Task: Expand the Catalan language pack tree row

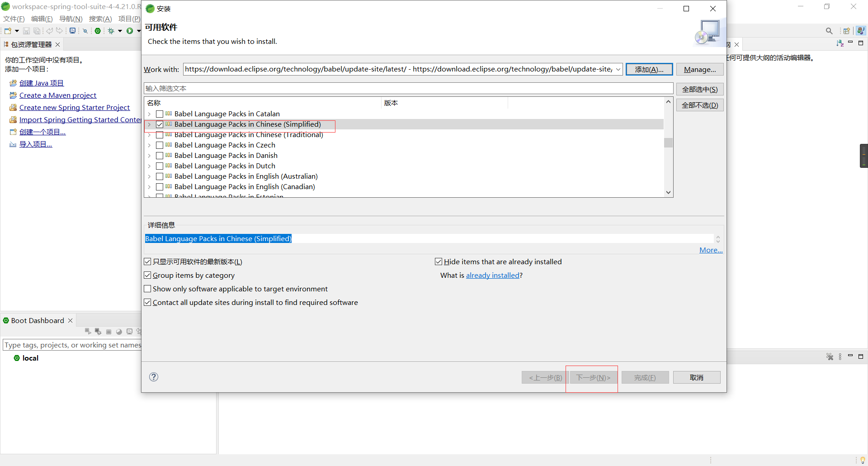Action: [x=150, y=114]
